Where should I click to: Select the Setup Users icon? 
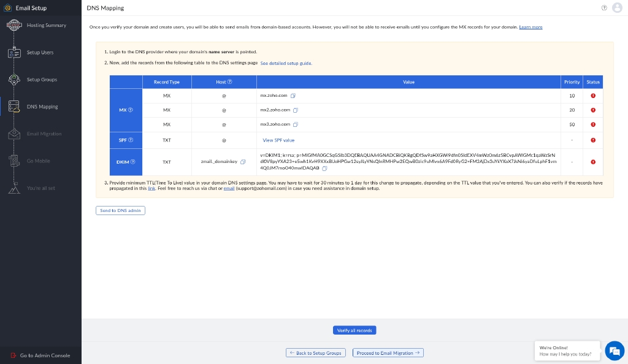pos(14,53)
